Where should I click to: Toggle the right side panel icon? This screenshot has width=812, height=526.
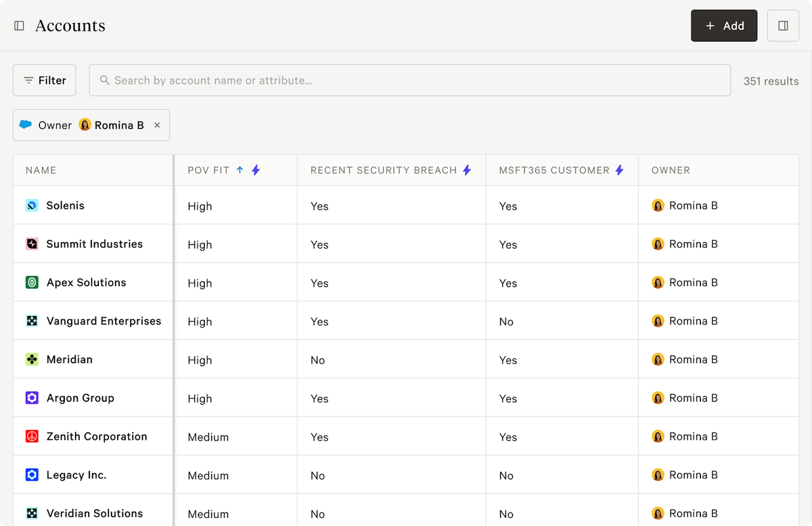(783, 26)
